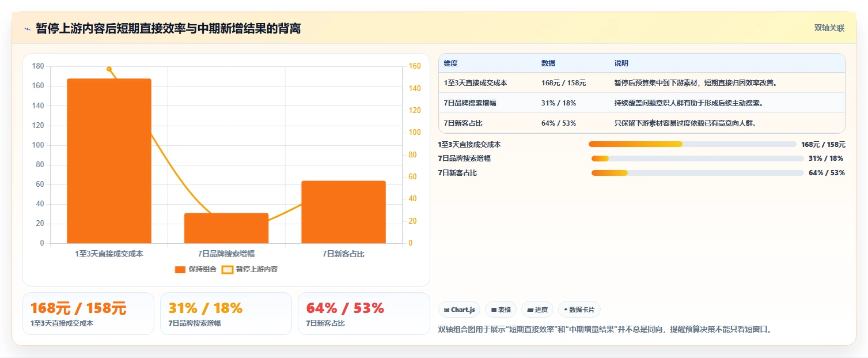Select the 31% / 18% data card
The height and width of the screenshot is (358, 868).
pyautogui.click(x=226, y=314)
